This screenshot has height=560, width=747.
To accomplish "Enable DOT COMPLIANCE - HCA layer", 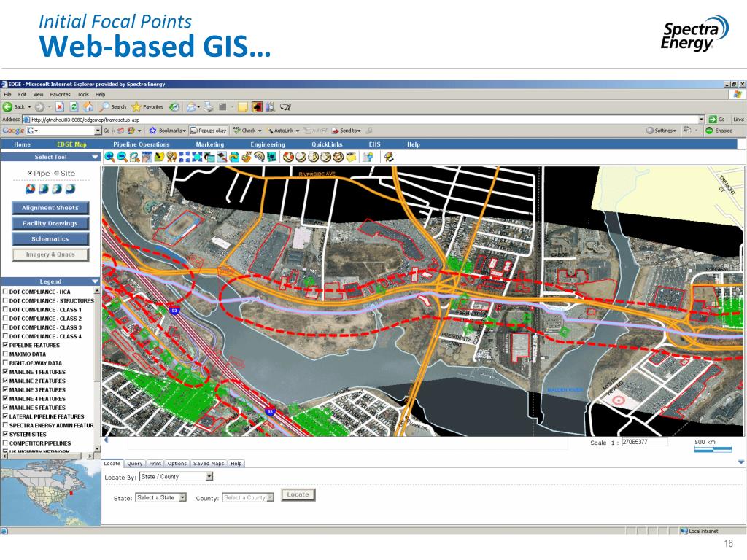I will pos(5,292).
